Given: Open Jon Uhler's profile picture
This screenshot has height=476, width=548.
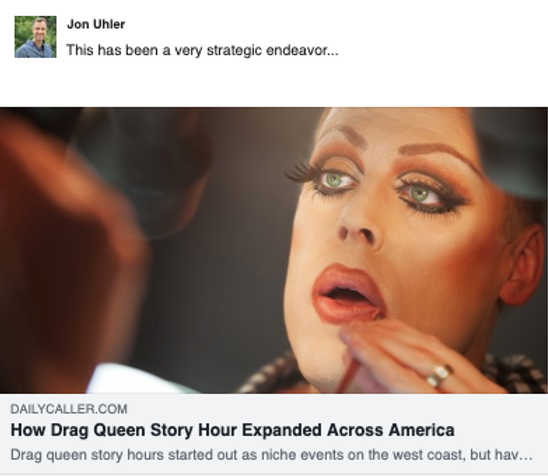Looking at the screenshot, I should coord(35,37).
